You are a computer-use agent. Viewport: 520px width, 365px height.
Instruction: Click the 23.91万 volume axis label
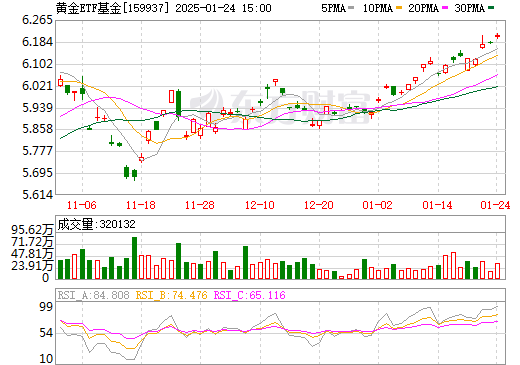[x=32, y=266]
